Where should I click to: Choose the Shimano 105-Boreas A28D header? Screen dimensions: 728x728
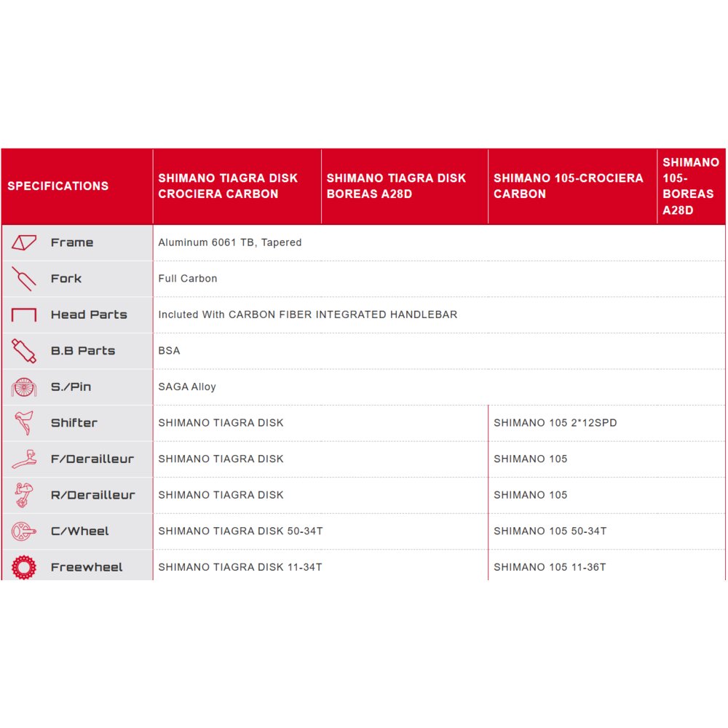pyautogui.click(x=690, y=186)
